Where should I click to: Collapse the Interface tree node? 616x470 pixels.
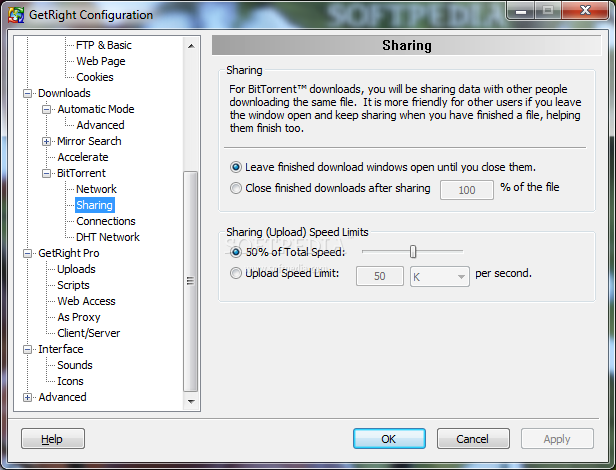point(28,349)
